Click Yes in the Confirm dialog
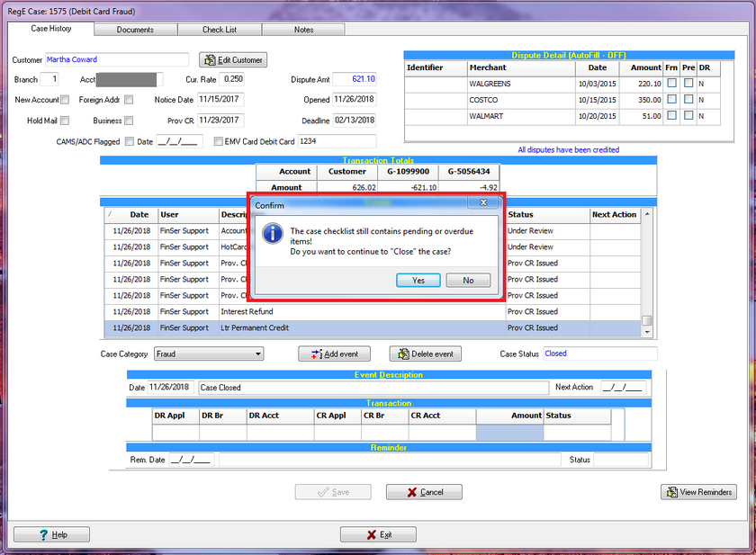The height and width of the screenshot is (555, 756). (418, 281)
